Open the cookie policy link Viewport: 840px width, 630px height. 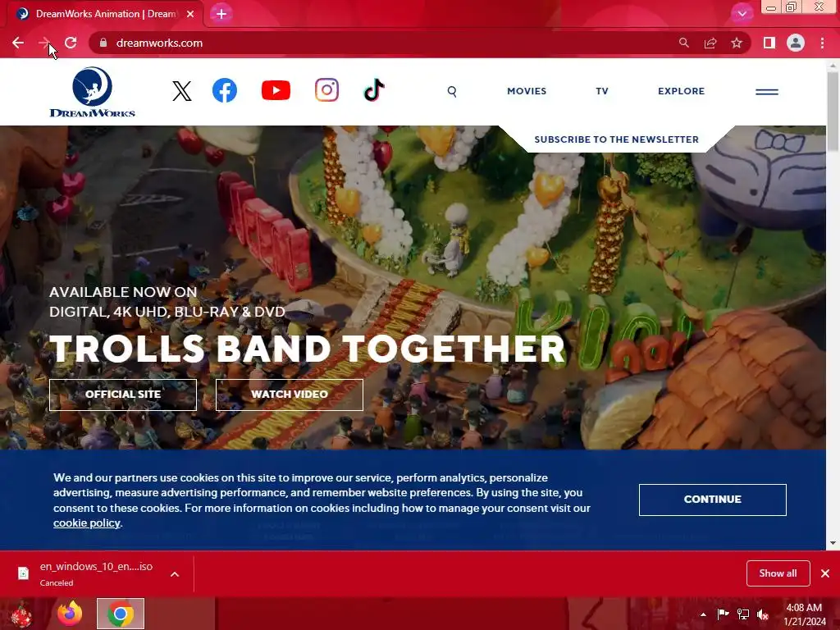pyautogui.click(x=87, y=523)
